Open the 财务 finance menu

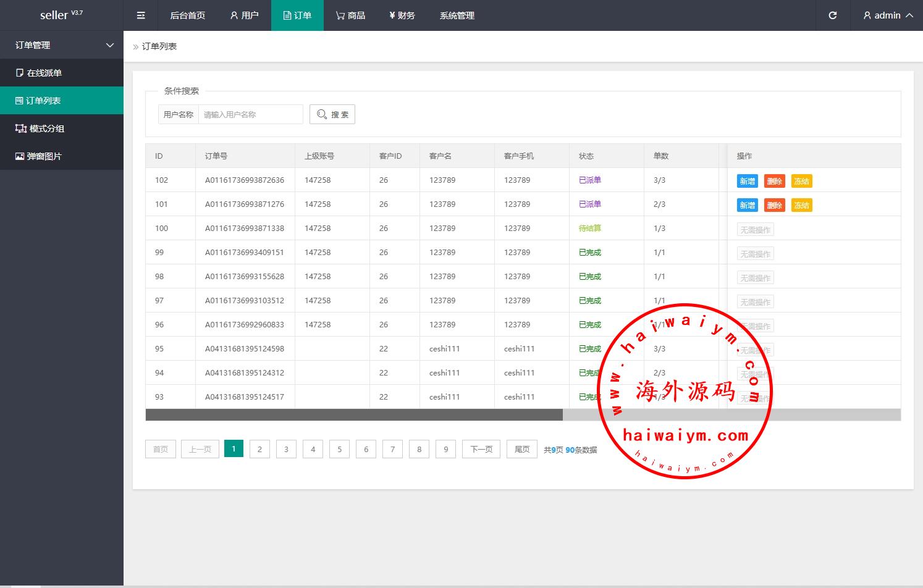point(402,15)
